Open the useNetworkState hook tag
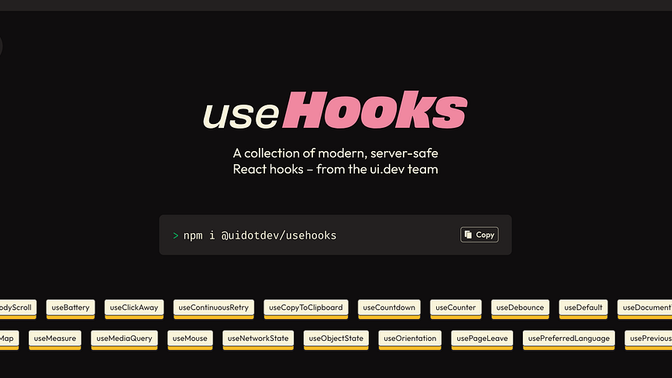 point(258,339)
